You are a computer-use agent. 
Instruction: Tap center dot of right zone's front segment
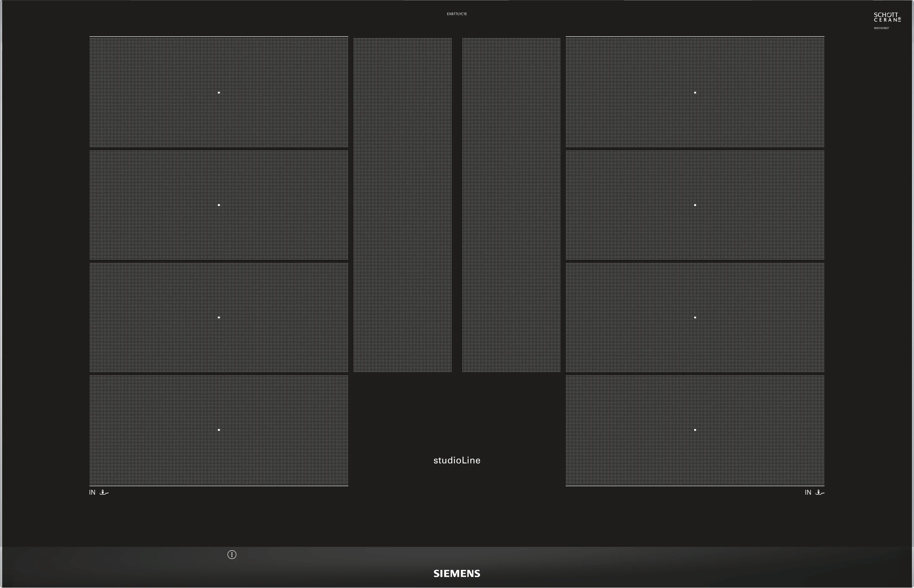[x=695, y=430]
